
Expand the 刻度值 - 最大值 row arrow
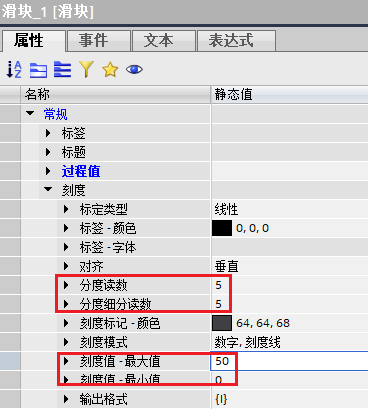point(66,361)
